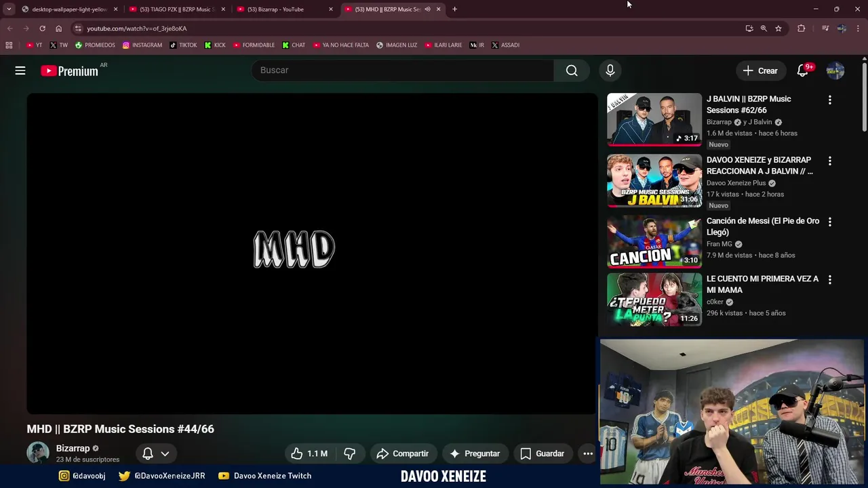868x488 pixels.
Task: Click the Preguntar button
Action: 475,453
